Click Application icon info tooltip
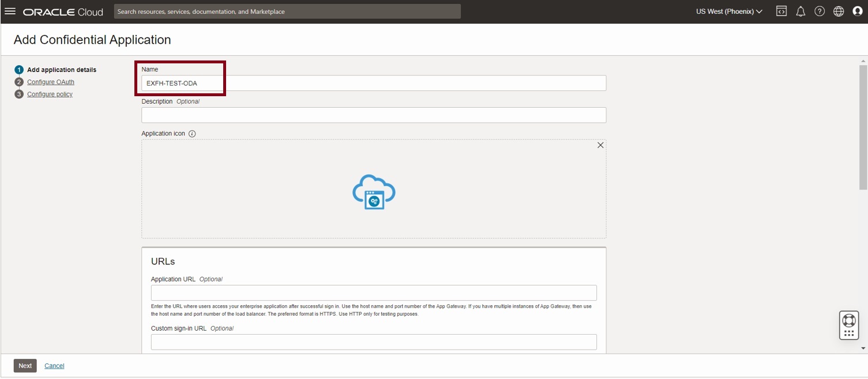868x379 pixels. [192, 134]
